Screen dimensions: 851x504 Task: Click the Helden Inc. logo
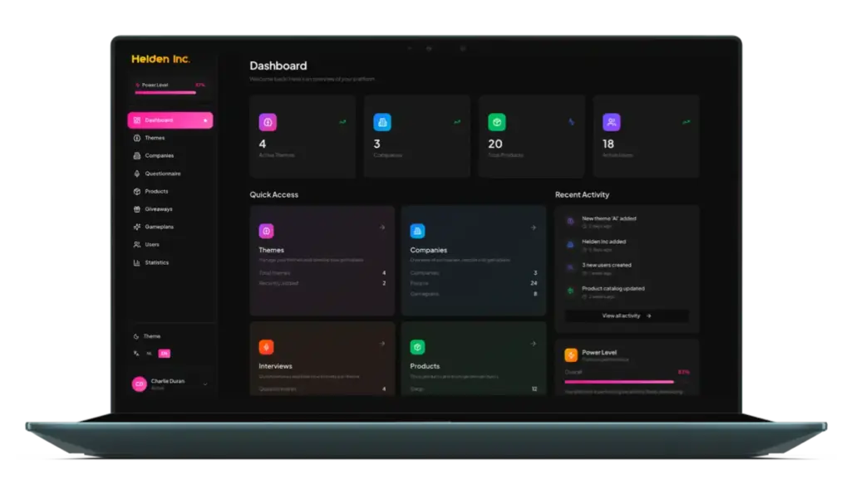pyautogui.click(x=160, y=59)
